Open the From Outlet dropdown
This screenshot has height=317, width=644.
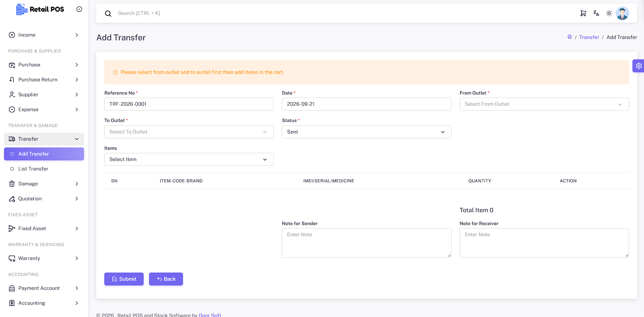[x=544, y=104]
